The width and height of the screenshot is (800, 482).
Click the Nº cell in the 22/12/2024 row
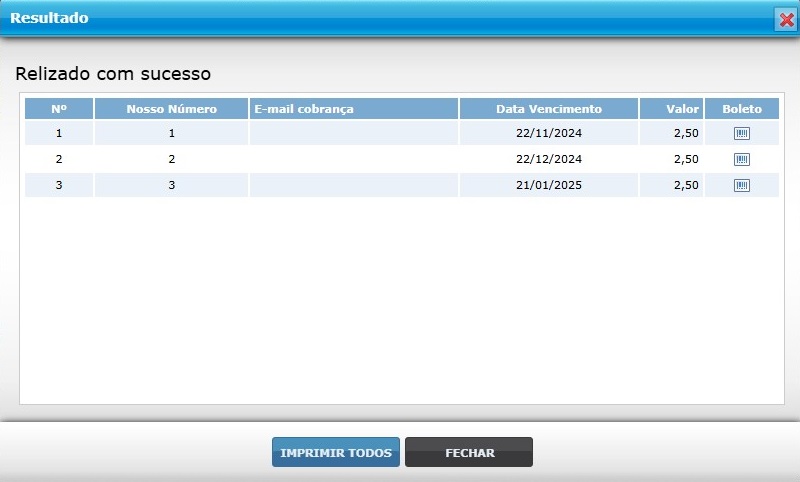click(x=59, y=159)
